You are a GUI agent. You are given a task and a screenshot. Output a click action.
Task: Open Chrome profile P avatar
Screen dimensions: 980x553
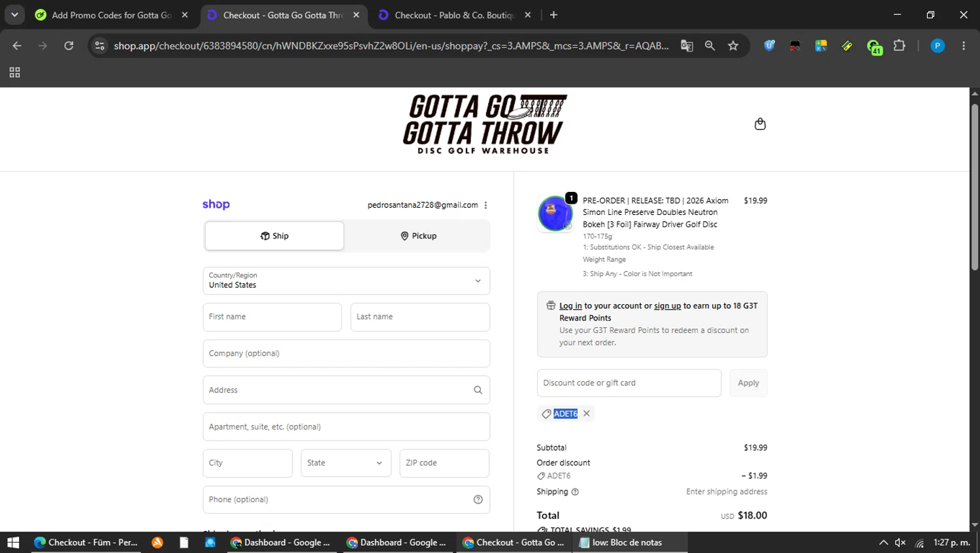(x=938, y=46)
